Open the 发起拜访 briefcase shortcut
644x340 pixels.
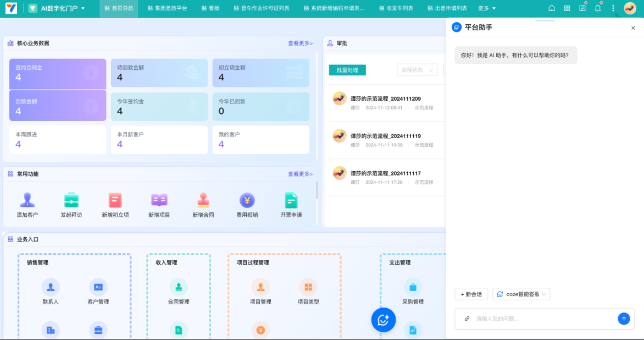tap(71, 200)
